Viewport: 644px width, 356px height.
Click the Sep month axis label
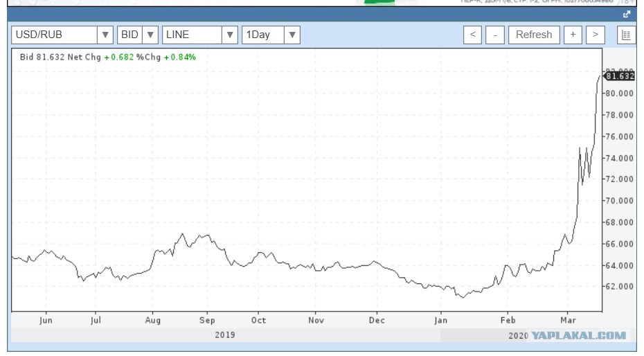(x=207, y=320)
